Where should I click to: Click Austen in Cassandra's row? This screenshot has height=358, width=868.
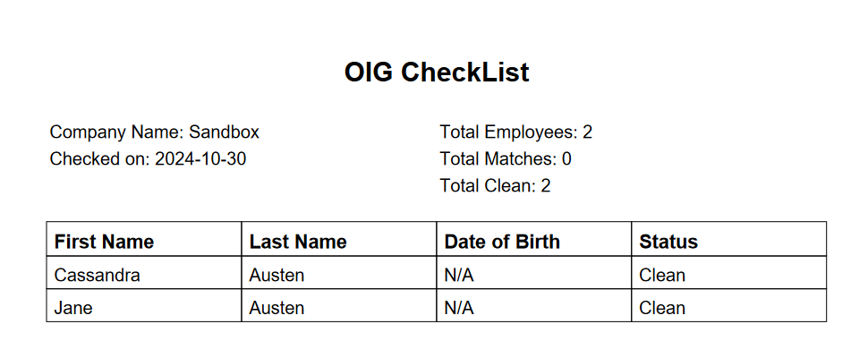click(277, 275)
